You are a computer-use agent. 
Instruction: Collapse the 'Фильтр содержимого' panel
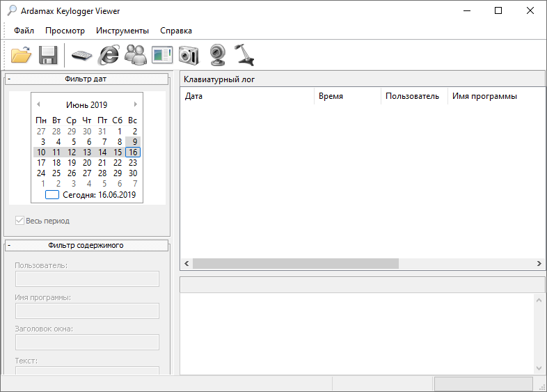pos(9,245)
